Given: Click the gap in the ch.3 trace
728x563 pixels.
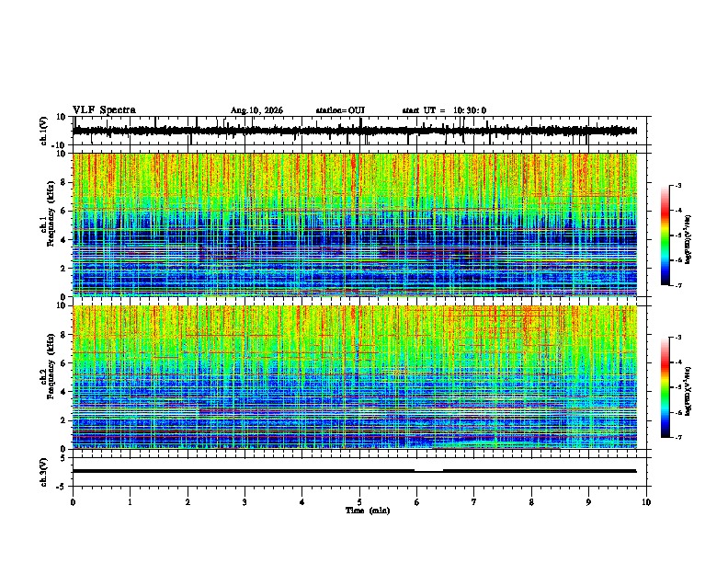Looking at the screenshot, I should 428,471.
